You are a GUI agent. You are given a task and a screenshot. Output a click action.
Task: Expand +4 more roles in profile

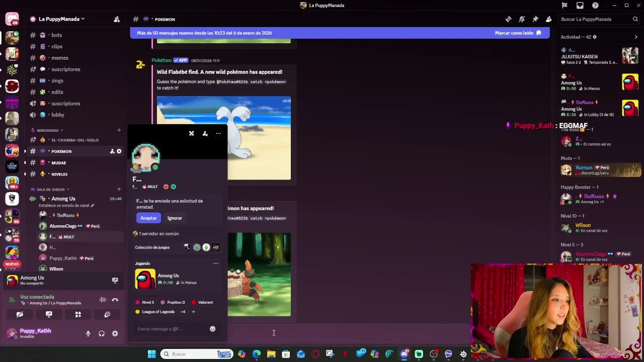(x=183, y=312)
